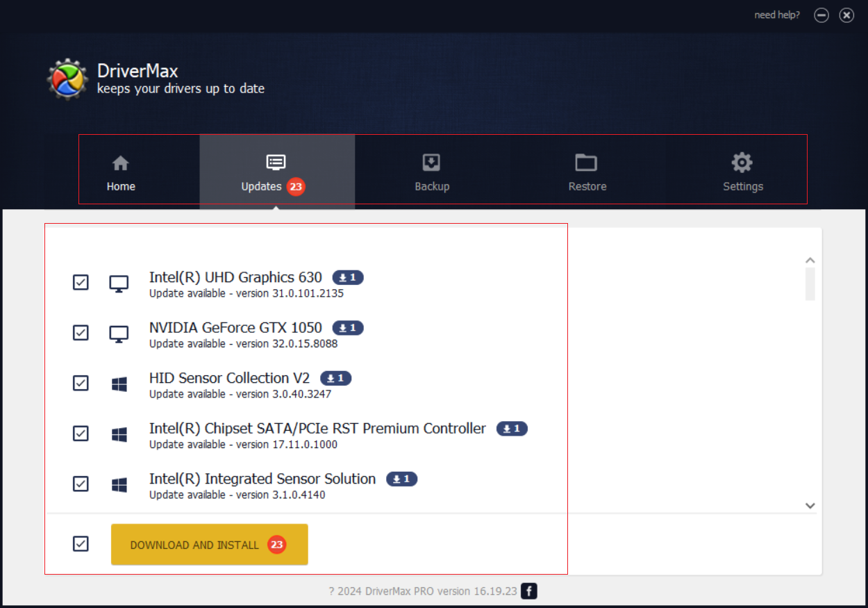This screenshot has height=608, width=868.
Task: Click the monitor icon for NVIDIA GeForce GTX 1050
Action: [119, 334]
